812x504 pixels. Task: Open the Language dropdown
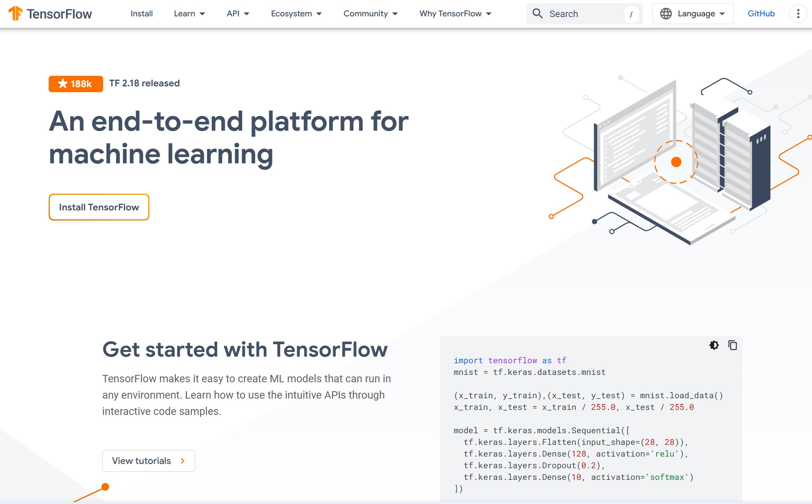pyautogui.click(x=693, y=14)
